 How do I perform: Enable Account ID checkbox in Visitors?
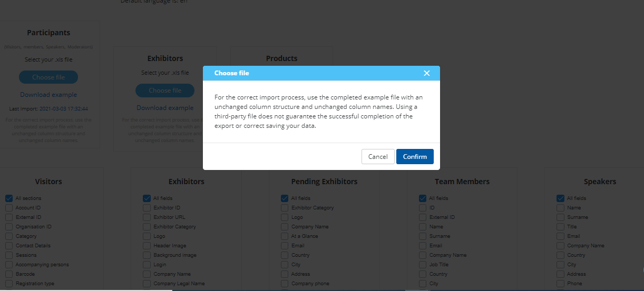pyautogui.click(x=9, y=208)
